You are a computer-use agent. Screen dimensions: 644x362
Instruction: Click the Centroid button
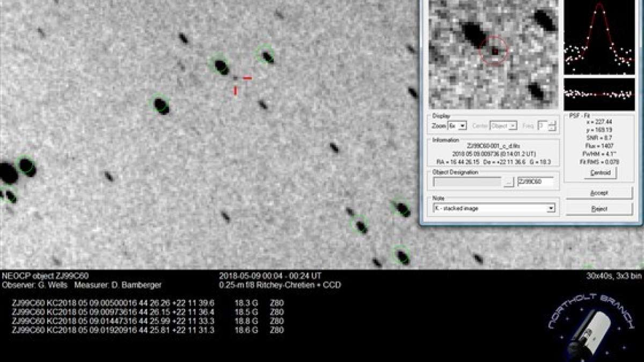(x=600, y=173)
